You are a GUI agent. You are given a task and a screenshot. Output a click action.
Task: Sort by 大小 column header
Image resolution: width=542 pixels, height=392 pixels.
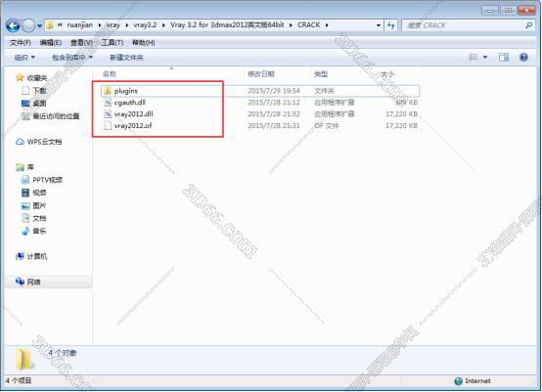tap(387, 74)
